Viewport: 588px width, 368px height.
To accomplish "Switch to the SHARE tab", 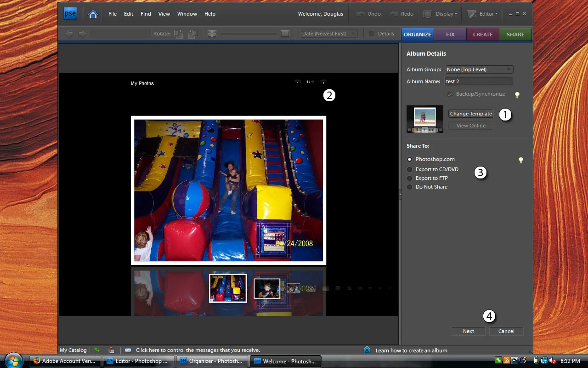I will click(x=515, y=34).
